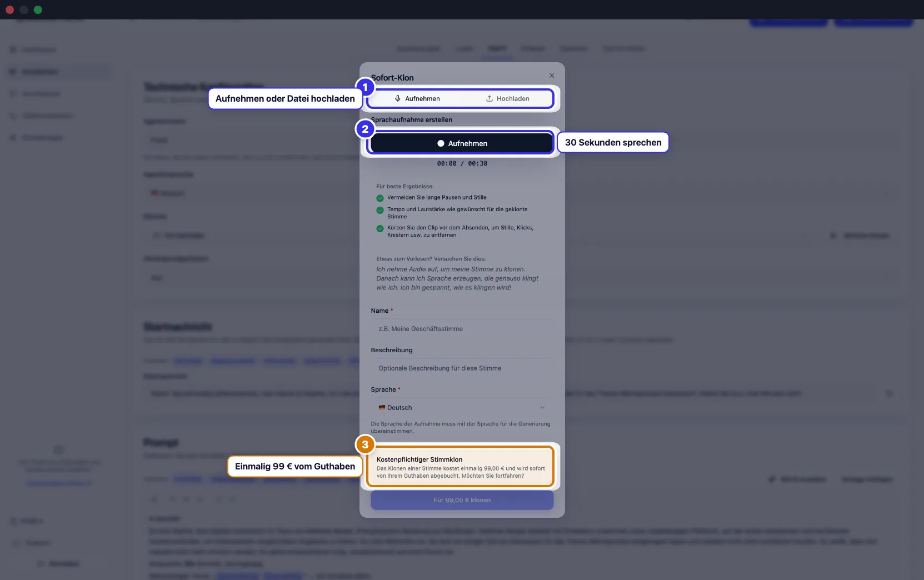
Task: Click the green check beside Tempo und Lautstärke
Action: pyautogui.click(x=380, y=210)
